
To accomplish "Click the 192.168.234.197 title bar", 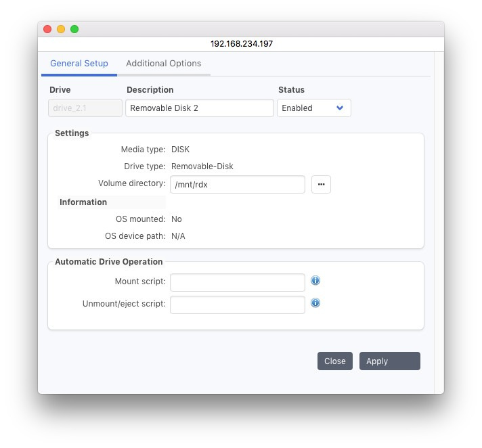I will (241, 43).
